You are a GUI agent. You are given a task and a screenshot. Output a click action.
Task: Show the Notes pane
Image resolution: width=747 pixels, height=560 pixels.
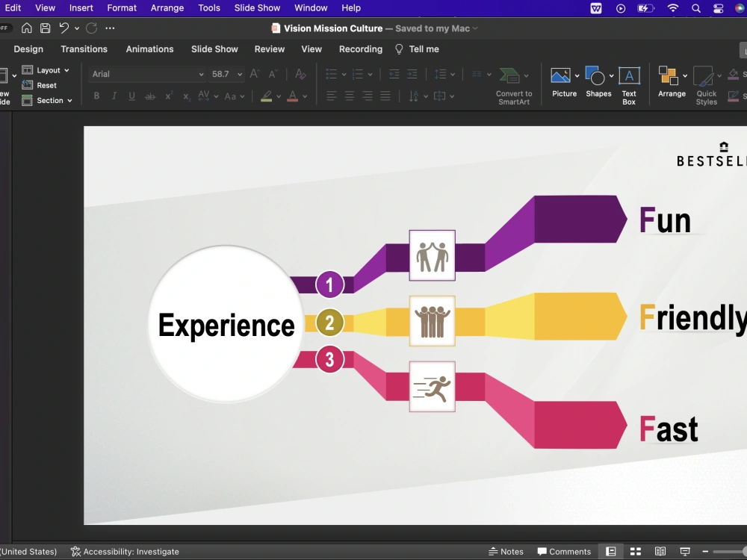tap(506, 551)
